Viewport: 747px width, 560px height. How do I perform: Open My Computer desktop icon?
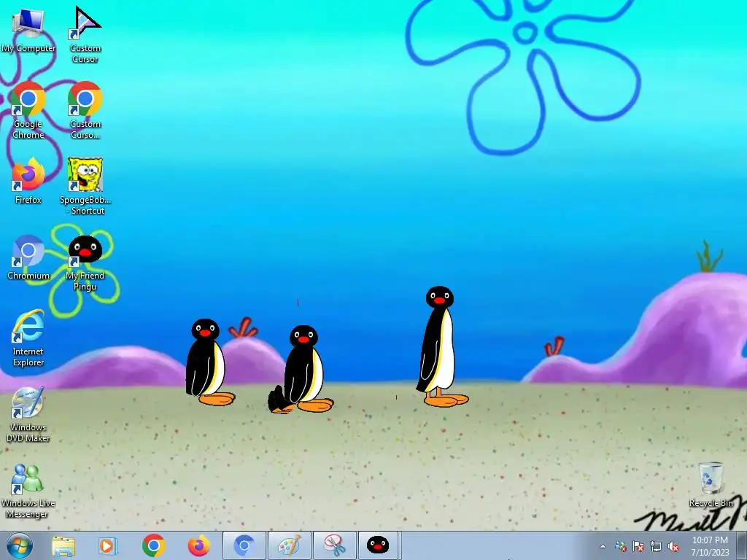point(28,30)
